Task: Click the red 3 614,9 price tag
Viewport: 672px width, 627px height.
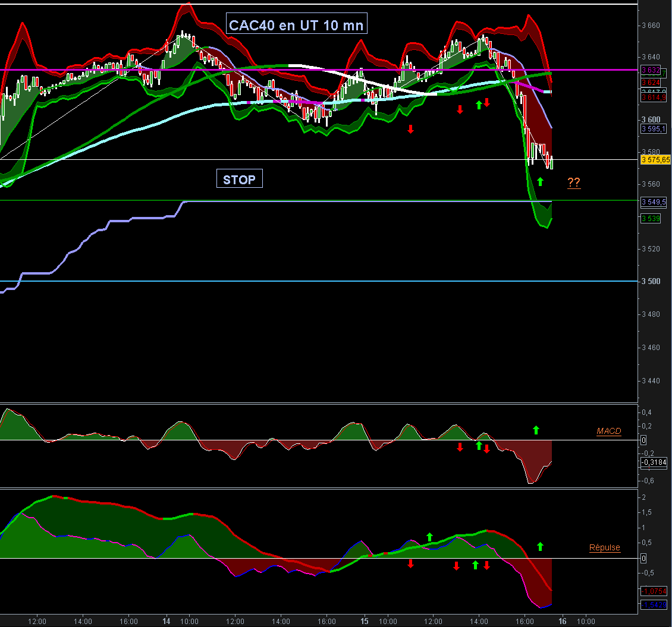Action: pyautogui.click(x=654, y=97)
